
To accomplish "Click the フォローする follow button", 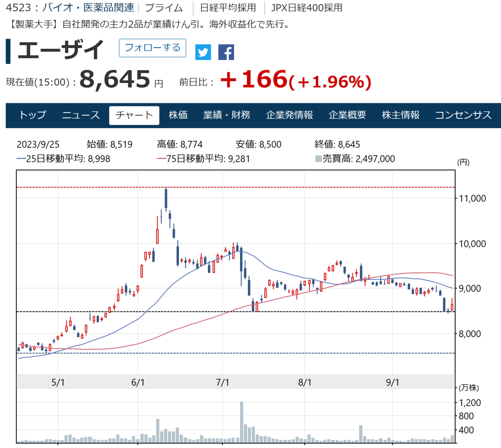I will [x=152, y=48].
